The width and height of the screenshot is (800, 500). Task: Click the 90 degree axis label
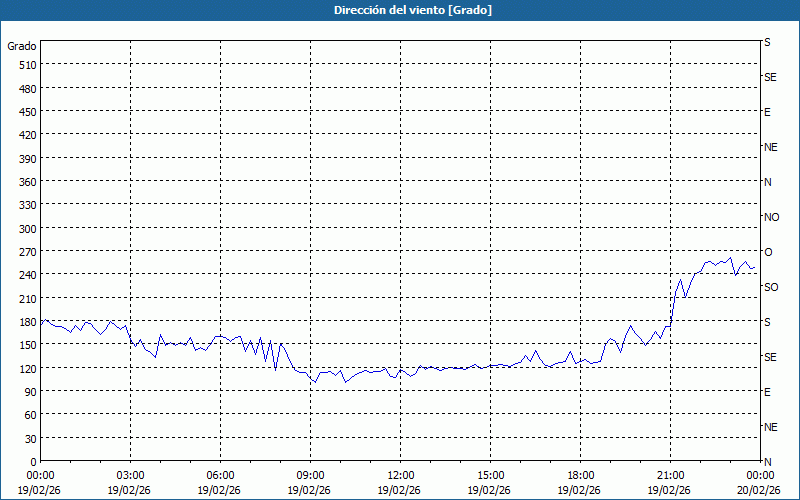[29, 391]
